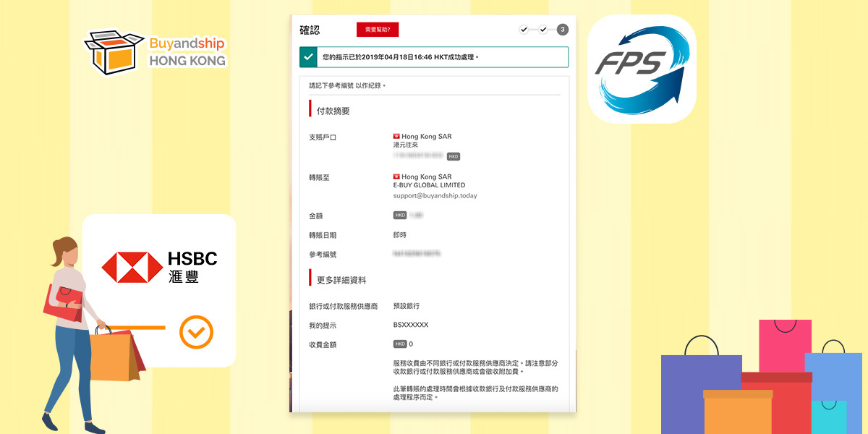Click the red 需要幫助? help button
The image size is (868, 434).
(x=378, y=30)
